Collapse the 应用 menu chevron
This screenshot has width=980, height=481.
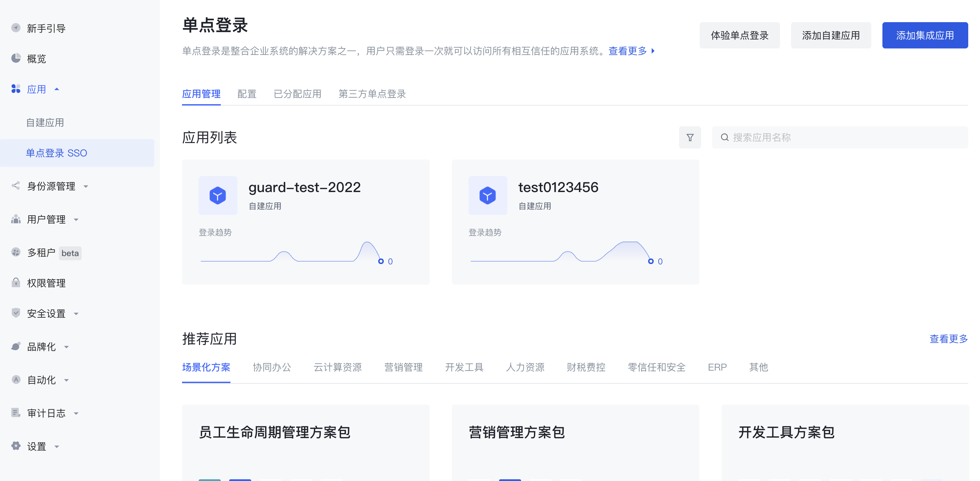tap(57, 89)
